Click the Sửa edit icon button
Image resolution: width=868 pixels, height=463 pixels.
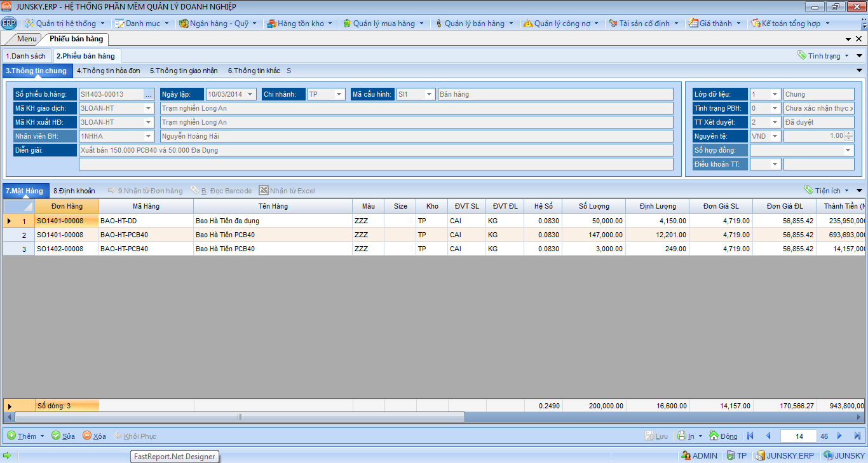[x=56, y=436]
